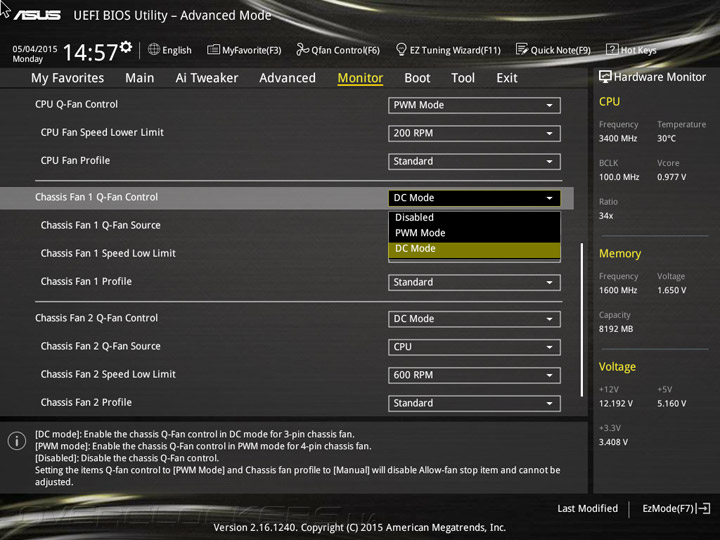This screenshot has width=720, height=540.
Task: Click the ASUS logo
Action: tap(37, 15)
